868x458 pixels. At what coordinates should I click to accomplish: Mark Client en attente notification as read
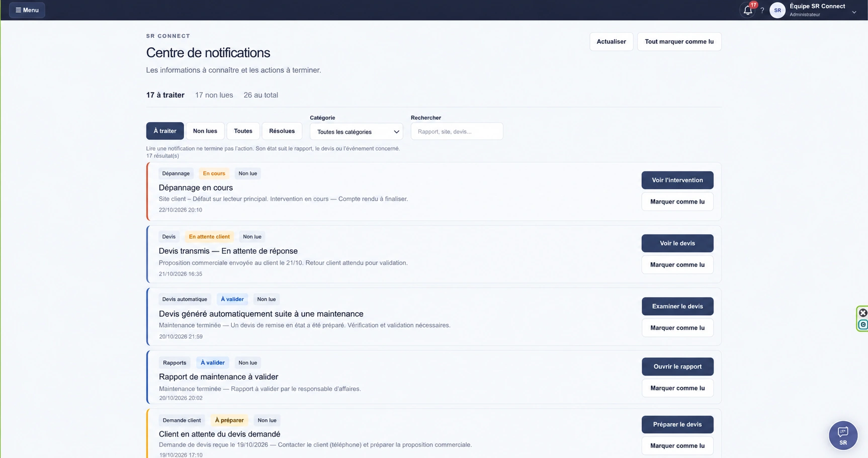677,446
